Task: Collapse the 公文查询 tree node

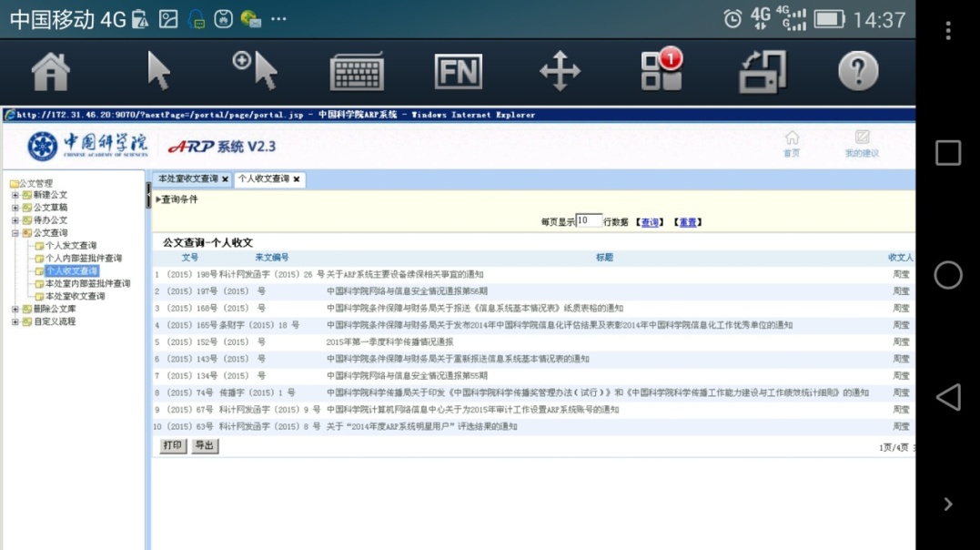Action: [15, 233]
